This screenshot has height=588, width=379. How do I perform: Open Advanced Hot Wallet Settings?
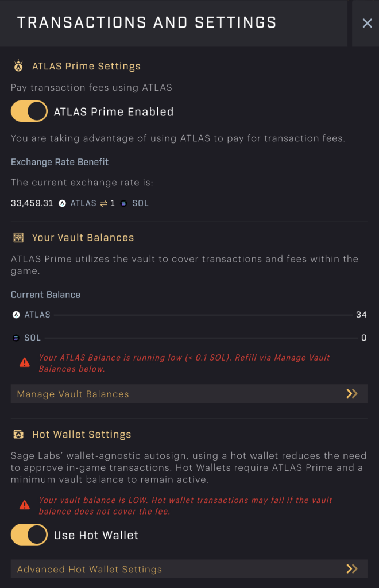(x=189, y=569)
